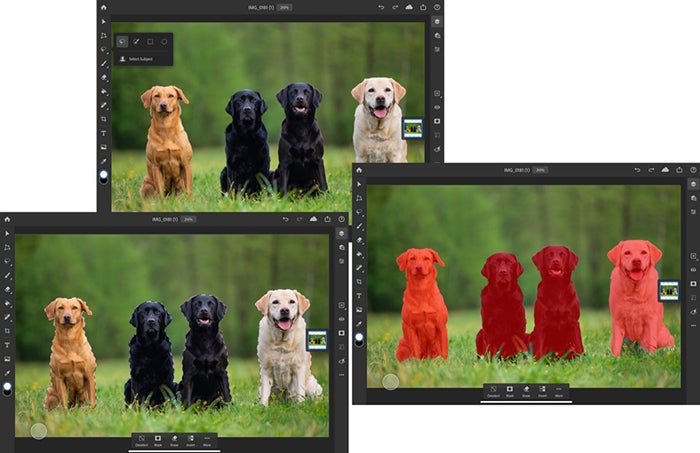Pick the quick selection brush in the lasso popup
The image size is (700, 453).
click(136, 42)
